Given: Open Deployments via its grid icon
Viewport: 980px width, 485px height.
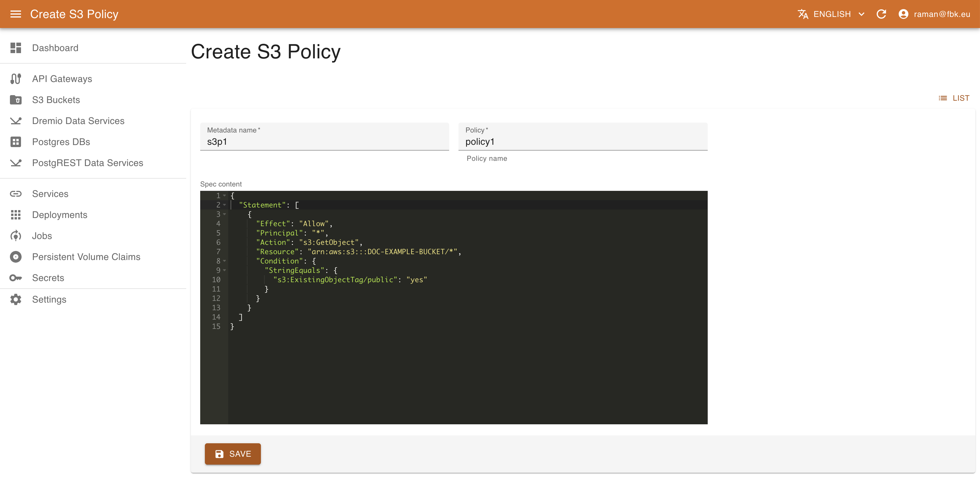Looking at the screenshot, I should point(15,214).
